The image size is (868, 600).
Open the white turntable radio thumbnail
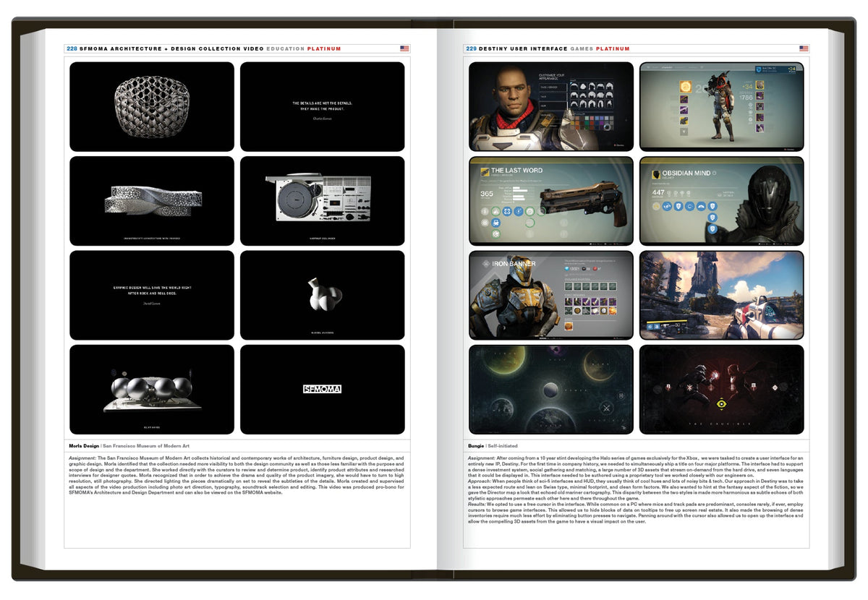click(322, 201)
